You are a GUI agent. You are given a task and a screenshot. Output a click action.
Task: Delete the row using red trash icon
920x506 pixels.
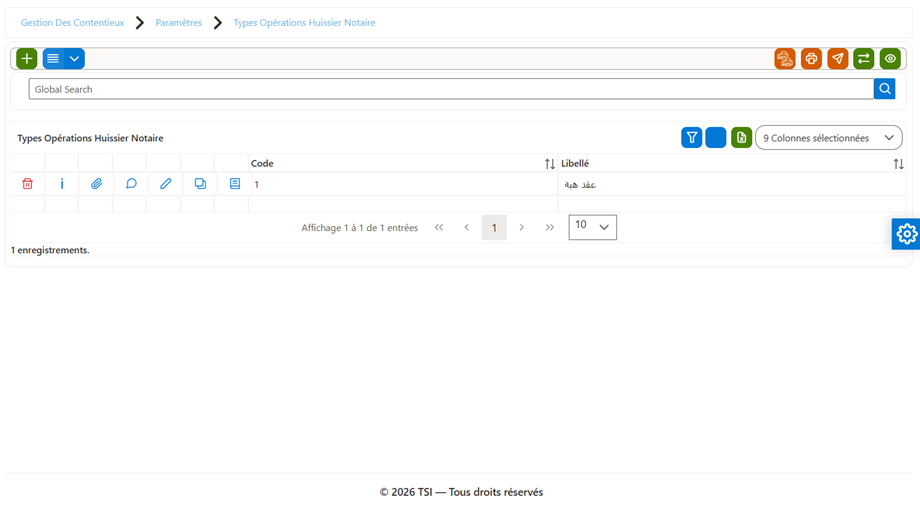27,184
